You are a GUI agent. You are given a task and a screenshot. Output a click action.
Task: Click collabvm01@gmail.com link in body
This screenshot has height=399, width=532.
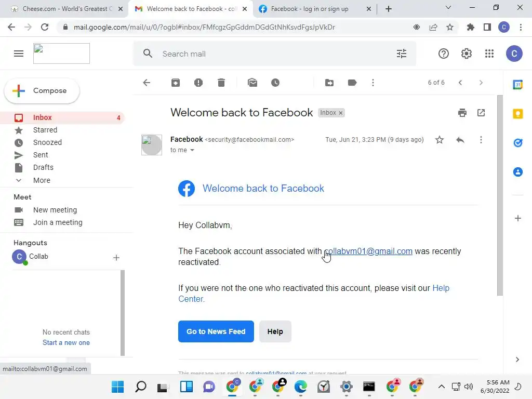368,251
